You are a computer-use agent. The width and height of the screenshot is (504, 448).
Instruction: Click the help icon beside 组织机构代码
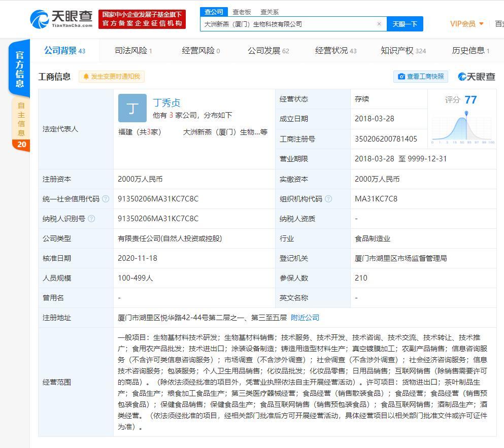click(x=328, y=199)
